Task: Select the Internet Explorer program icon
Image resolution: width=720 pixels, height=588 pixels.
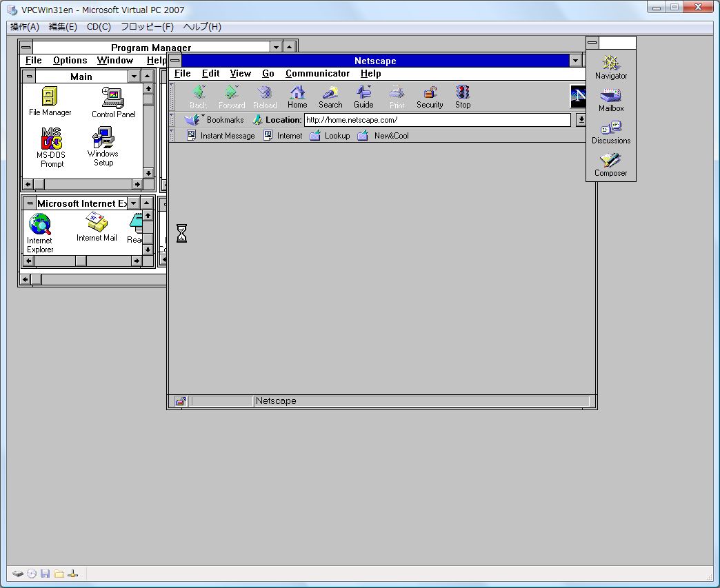Action: 40,233
